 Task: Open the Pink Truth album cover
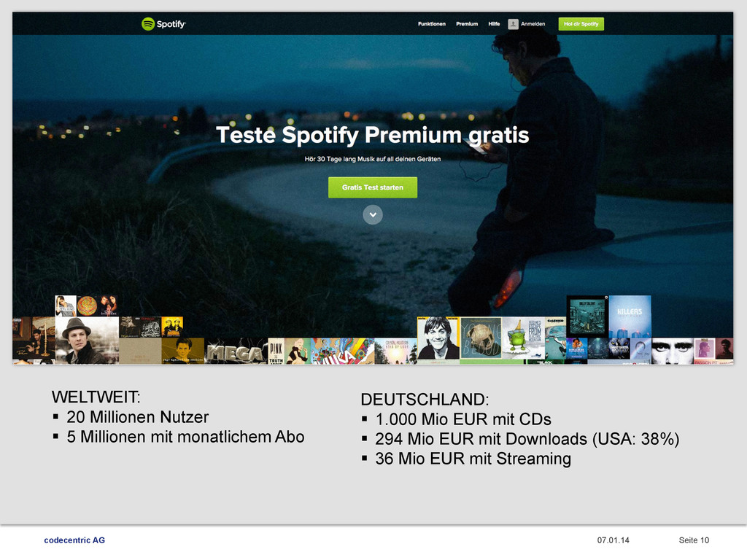click(x=276, y=351)
